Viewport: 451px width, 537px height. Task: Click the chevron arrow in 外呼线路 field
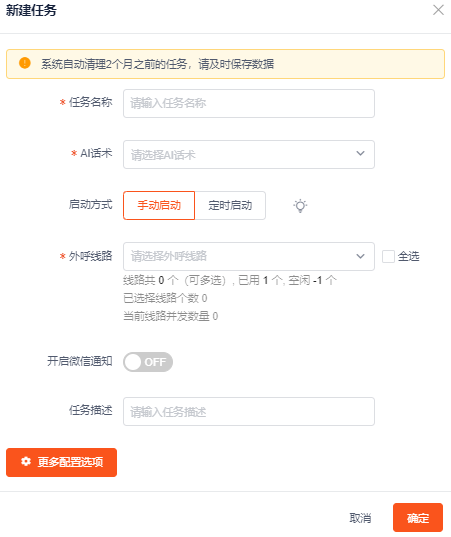[x=360, y=256]
